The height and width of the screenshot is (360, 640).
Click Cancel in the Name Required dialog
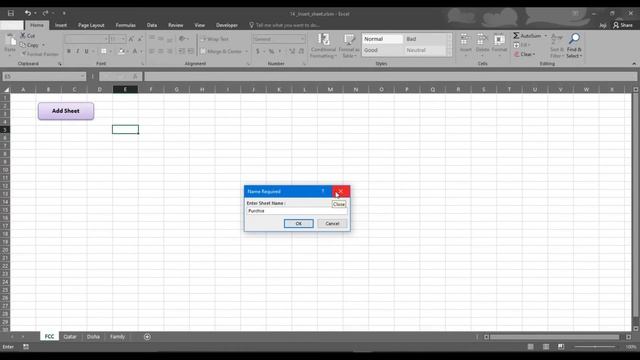332,223
